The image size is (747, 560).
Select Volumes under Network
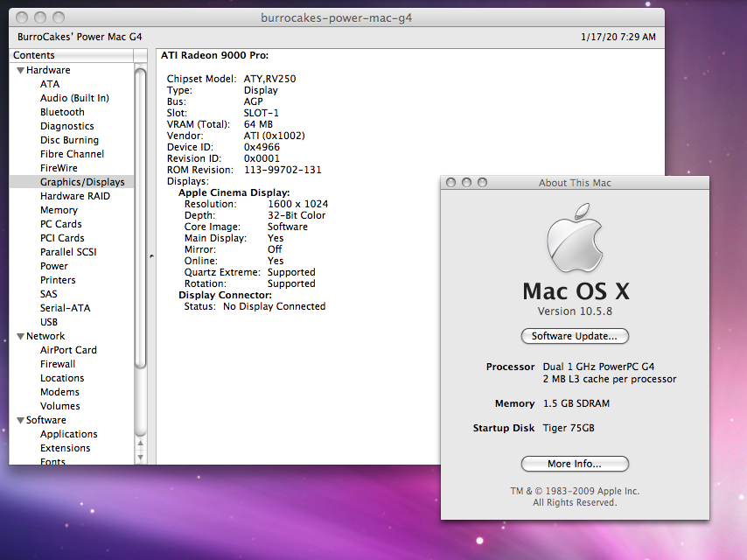click(60, 406)
